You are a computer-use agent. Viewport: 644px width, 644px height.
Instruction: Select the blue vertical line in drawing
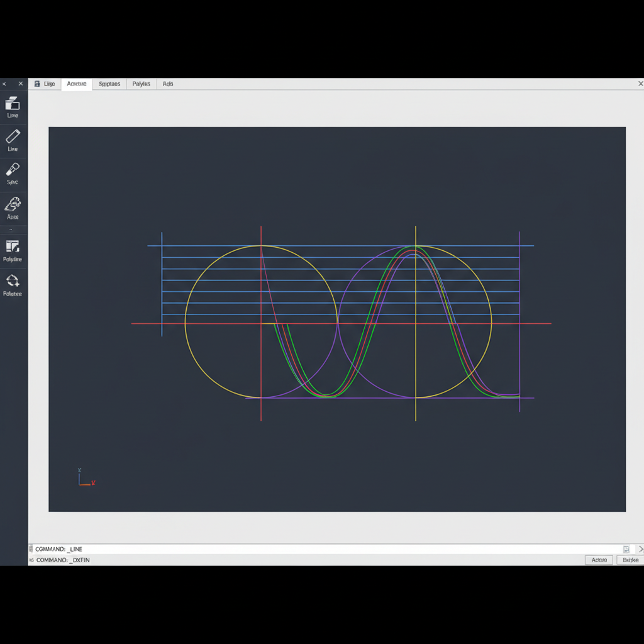162,284
